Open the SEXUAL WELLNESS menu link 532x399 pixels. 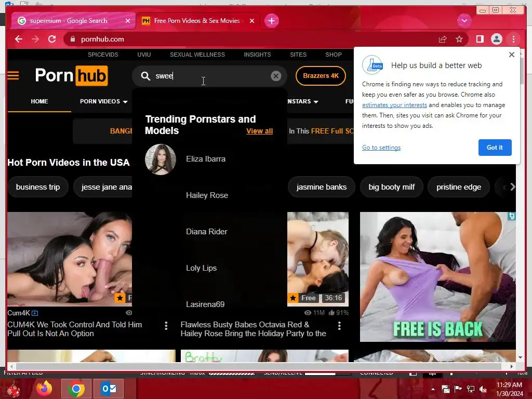coord(197,55)
